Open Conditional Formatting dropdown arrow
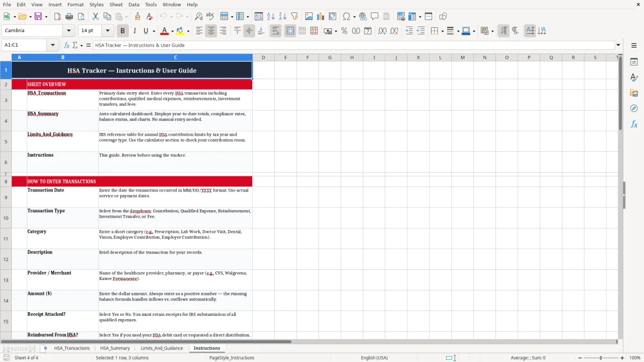644x362 pixels. 492,31
